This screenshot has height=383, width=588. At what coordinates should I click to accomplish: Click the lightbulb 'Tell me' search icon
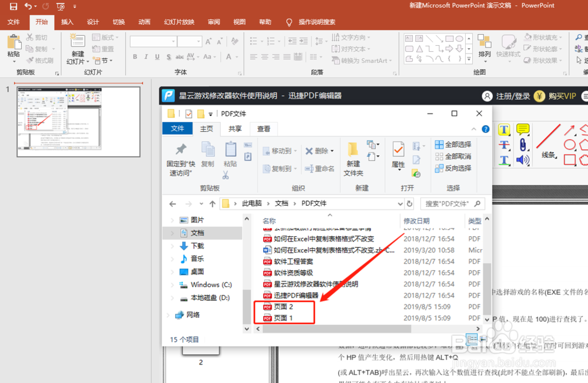tap(289, 22)
